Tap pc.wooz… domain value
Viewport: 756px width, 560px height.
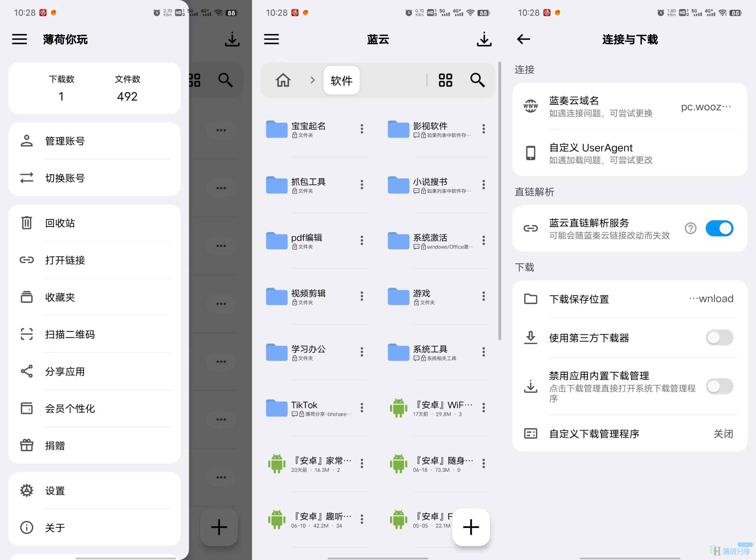[706, 107]
